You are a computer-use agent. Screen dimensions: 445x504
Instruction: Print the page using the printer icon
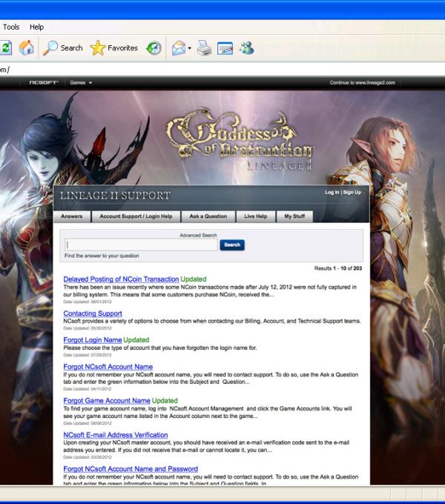coord(205,48)
